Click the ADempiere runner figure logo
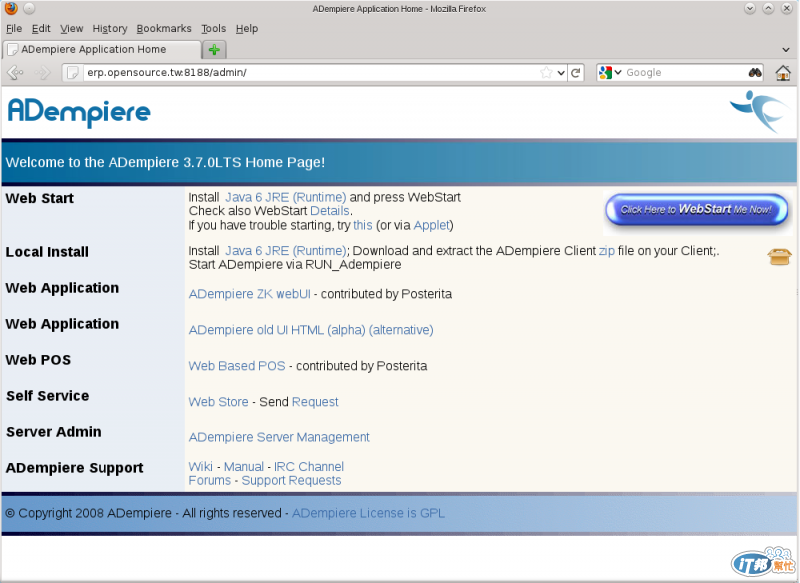Screen dimensions: 800x583 click(760, 111)
